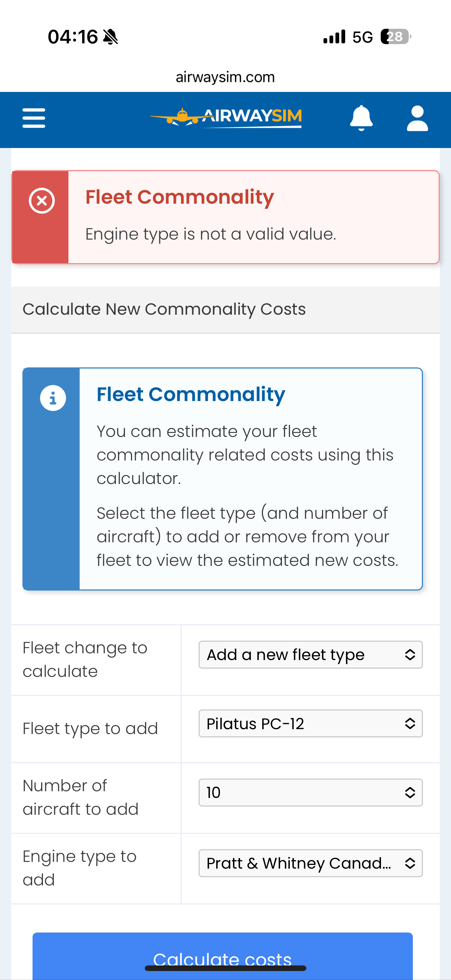
Task: Open the Pratt & Whitney engine type dropdown
Action: click(x=310, y=863)
